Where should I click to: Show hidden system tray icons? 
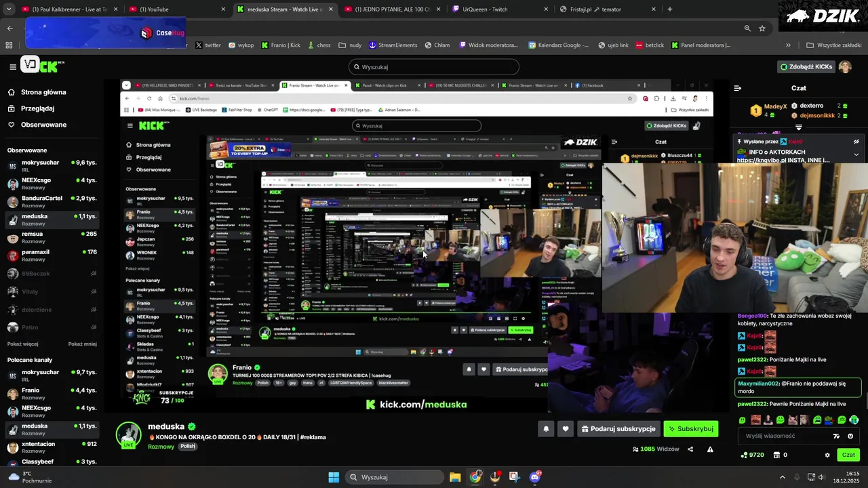[x=783, y=477]
